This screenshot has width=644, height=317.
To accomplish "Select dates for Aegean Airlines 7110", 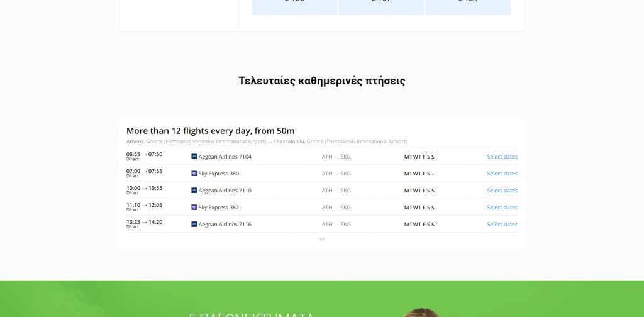I will (502, 190).
